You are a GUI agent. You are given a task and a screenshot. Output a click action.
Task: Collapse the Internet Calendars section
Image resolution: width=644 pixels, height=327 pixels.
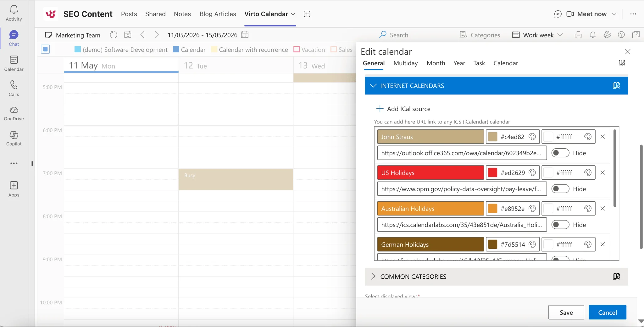pyautogui.click(x=373, y=86)
